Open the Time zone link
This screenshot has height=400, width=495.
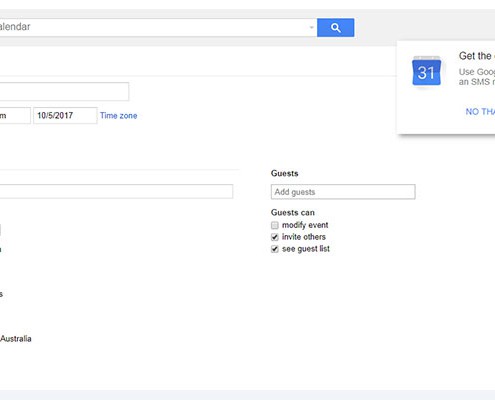pos(118,116)
